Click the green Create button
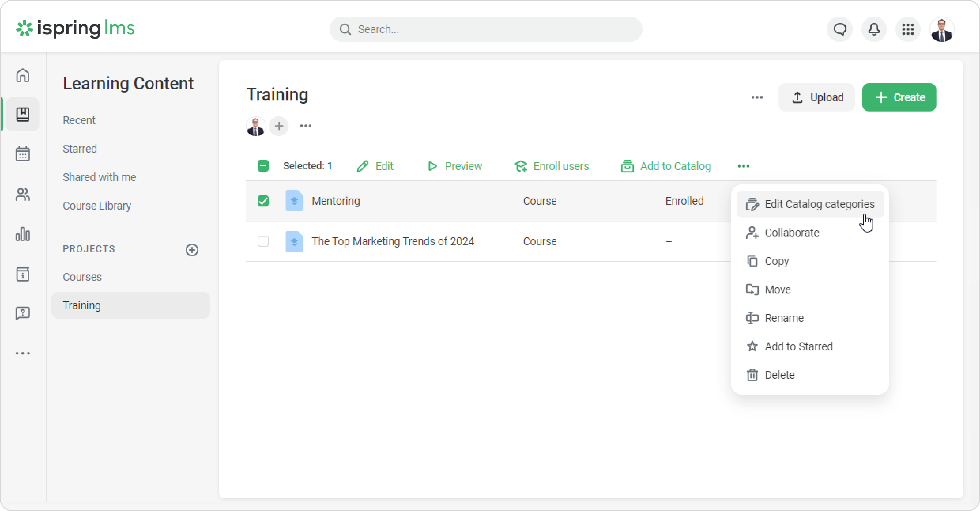Screen dimensions: 980x511 point(899,97)
